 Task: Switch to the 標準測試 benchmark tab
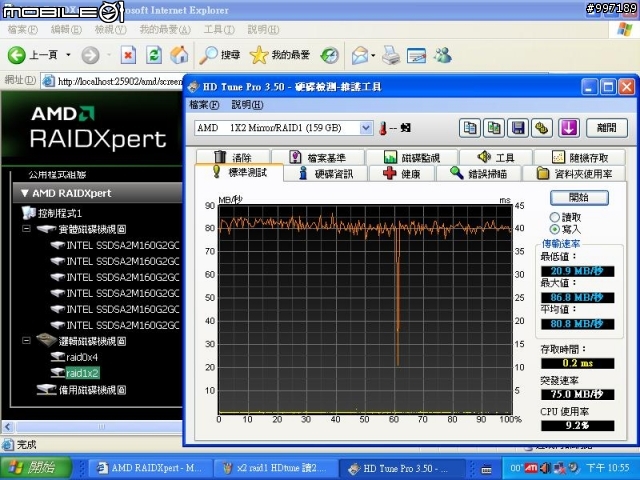click(239, 172)
